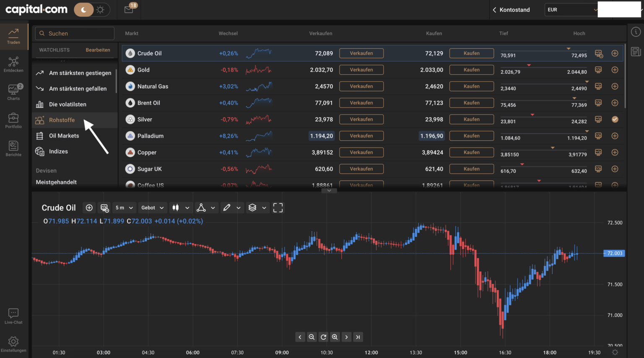Add Gold to multi-chart via the monitor icon

(598, 70)
